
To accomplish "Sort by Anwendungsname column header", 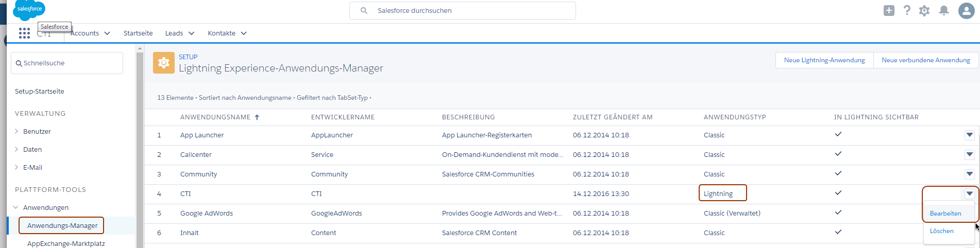I will click(x=215, y=117).
